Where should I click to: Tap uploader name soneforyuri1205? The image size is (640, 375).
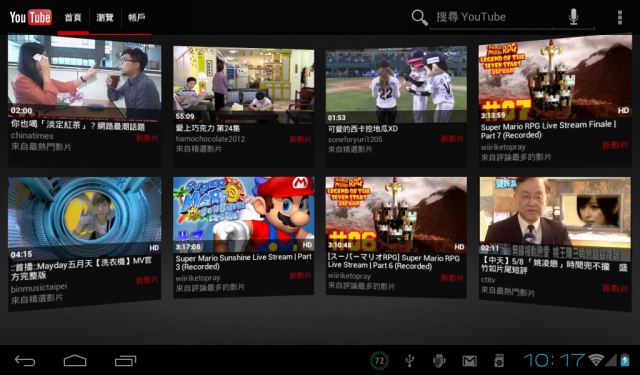click(x=355, y=140)
